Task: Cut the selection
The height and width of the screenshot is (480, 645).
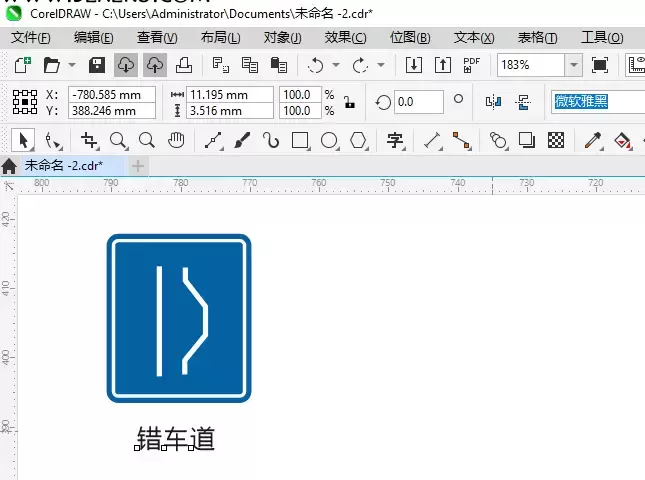Action: tap(220, 65)
